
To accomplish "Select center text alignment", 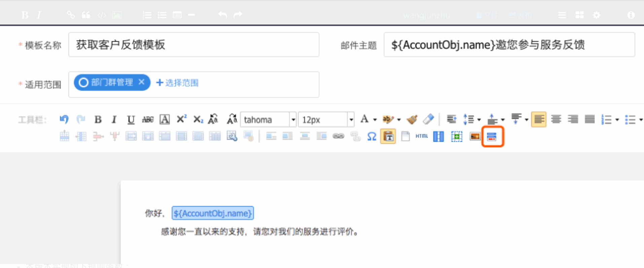I will [556, 119].
